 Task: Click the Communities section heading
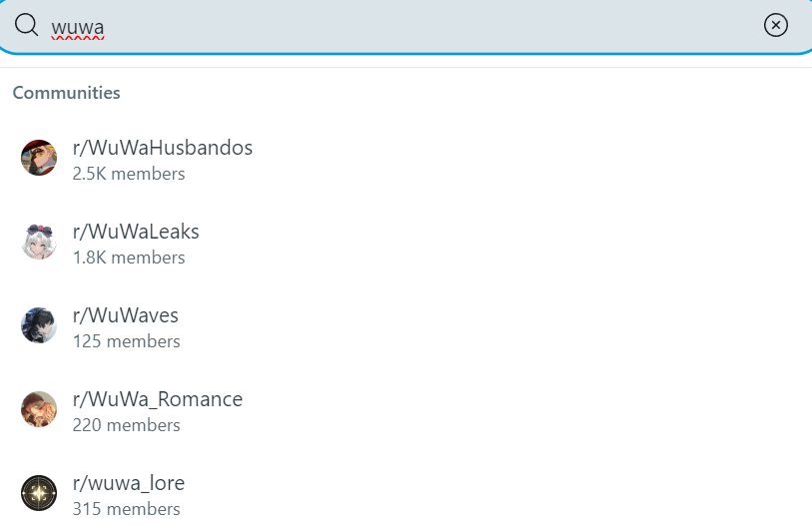66,93
